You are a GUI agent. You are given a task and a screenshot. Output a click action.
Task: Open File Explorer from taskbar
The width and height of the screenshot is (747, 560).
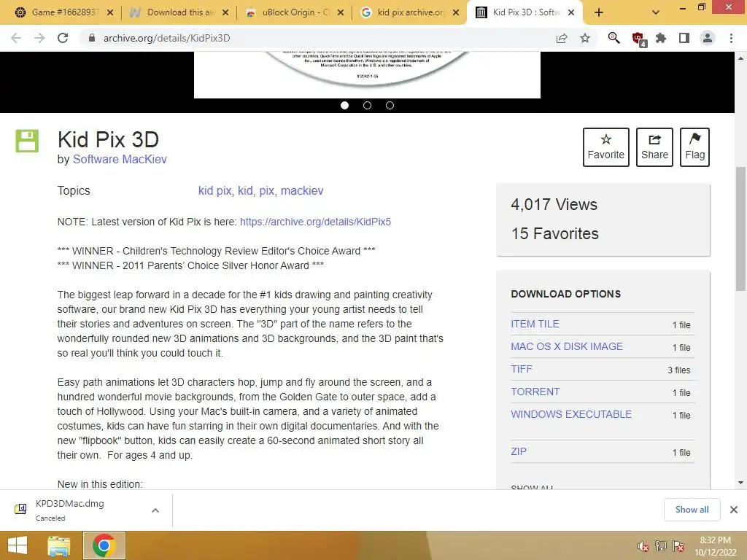[x=59, y=545]
